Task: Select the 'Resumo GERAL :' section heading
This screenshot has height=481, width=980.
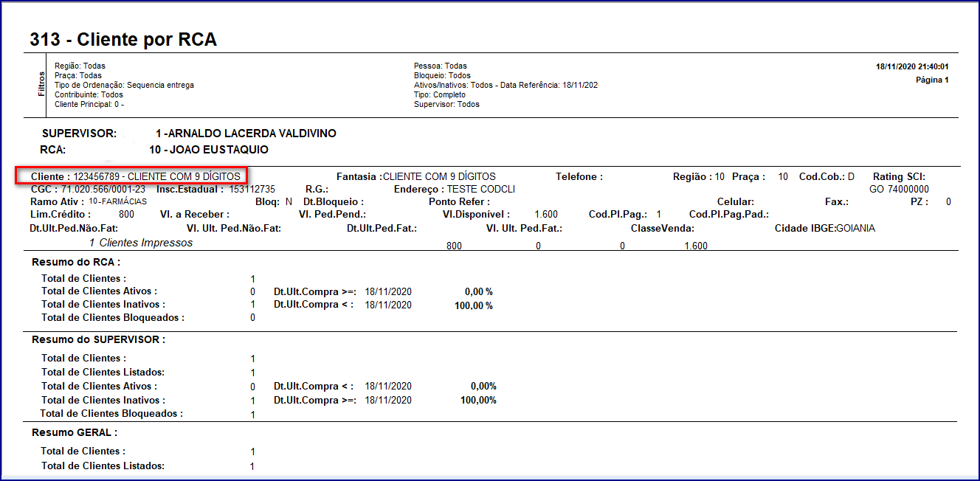Action: [74, 433]
